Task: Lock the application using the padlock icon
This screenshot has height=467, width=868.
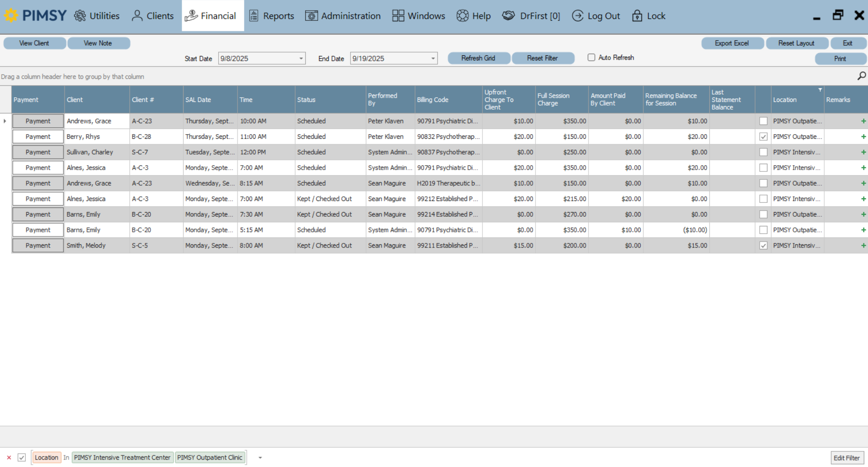Action: click(x=637, y=16)
